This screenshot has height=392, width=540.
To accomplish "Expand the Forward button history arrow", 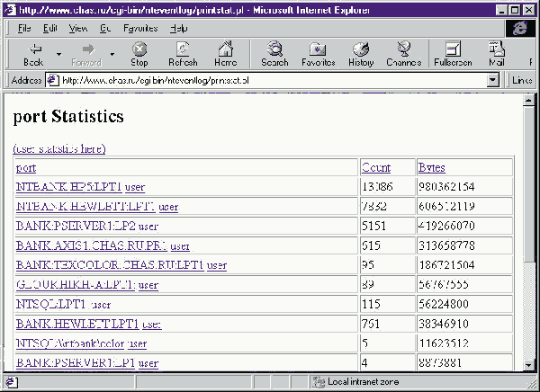I will (x=112, y=53).
